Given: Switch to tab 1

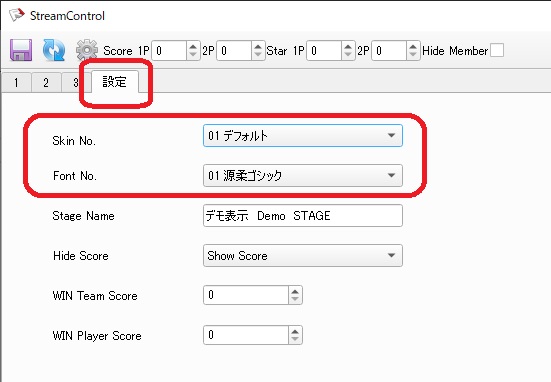Looking at the screenshot, I should pos(16,83).
